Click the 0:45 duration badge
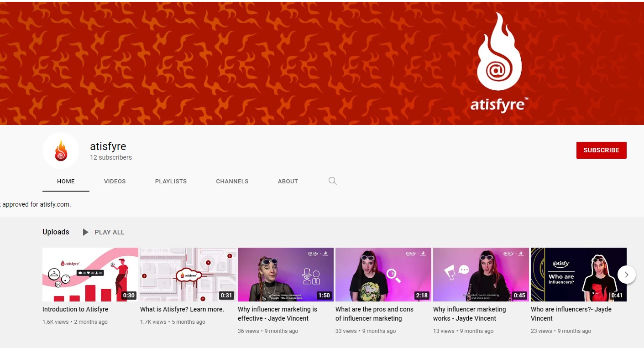644x348 pixels. click(519, 295)
